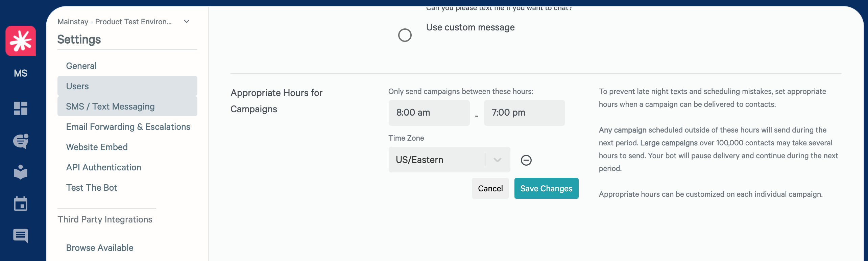Open the message icon at sidebar bottom
Screen dimensions: 868x261
click(x=21, y=236)
